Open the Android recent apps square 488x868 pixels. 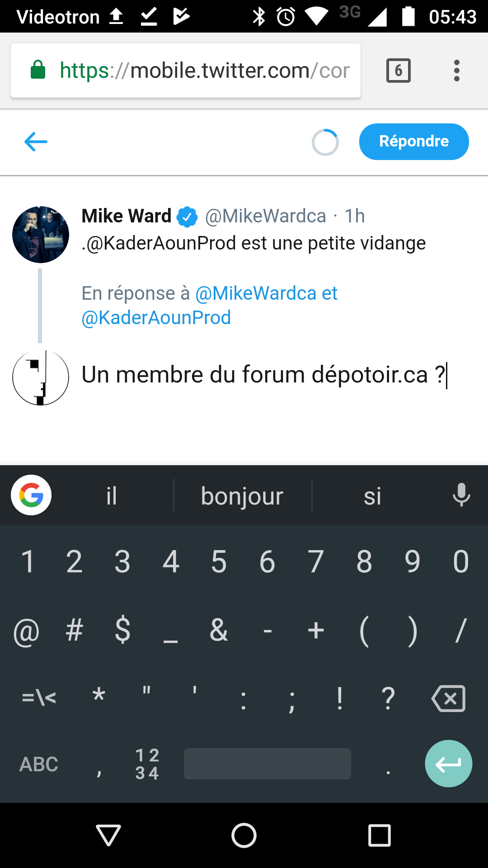(380, 835)
